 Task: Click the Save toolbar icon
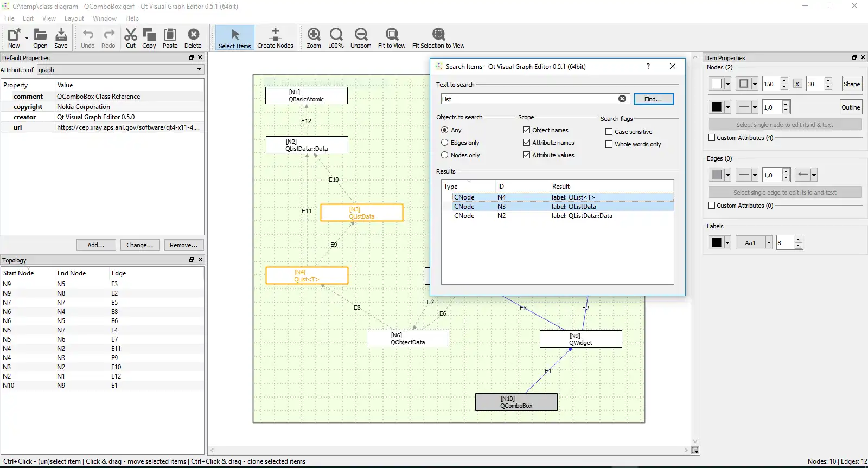(x=61, y=35)
